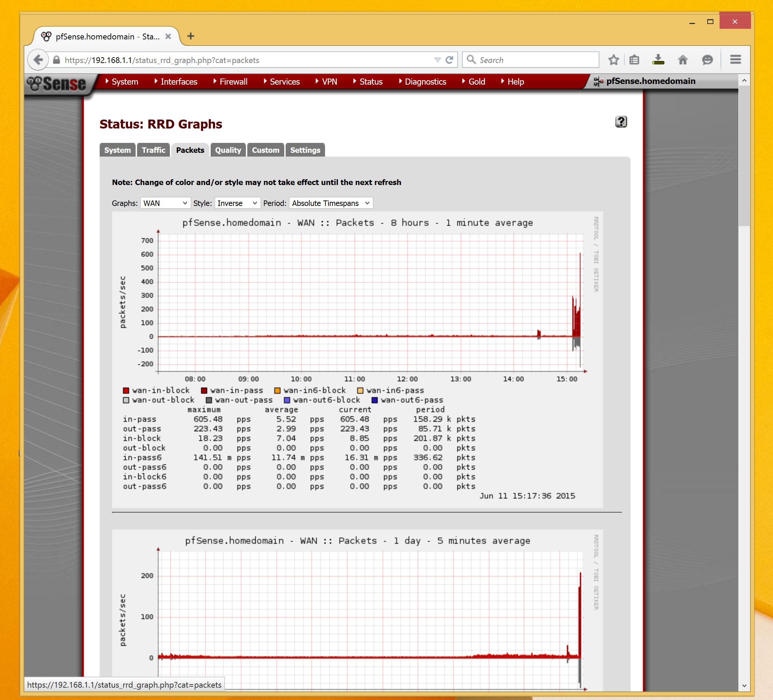Go to the browser home icon
Image resolution: width=773 pixels, height=700 pixels.
683,60
